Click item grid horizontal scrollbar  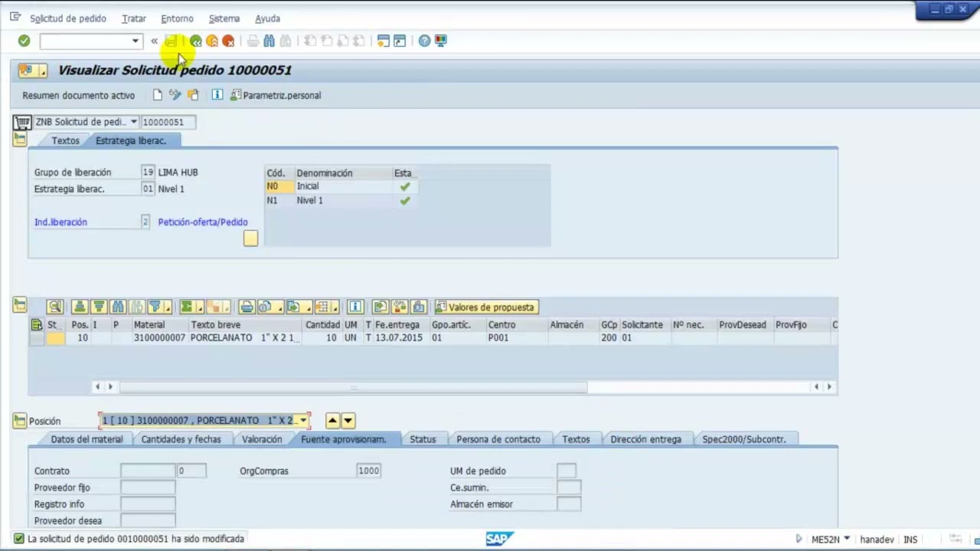(x=353, y=387)
